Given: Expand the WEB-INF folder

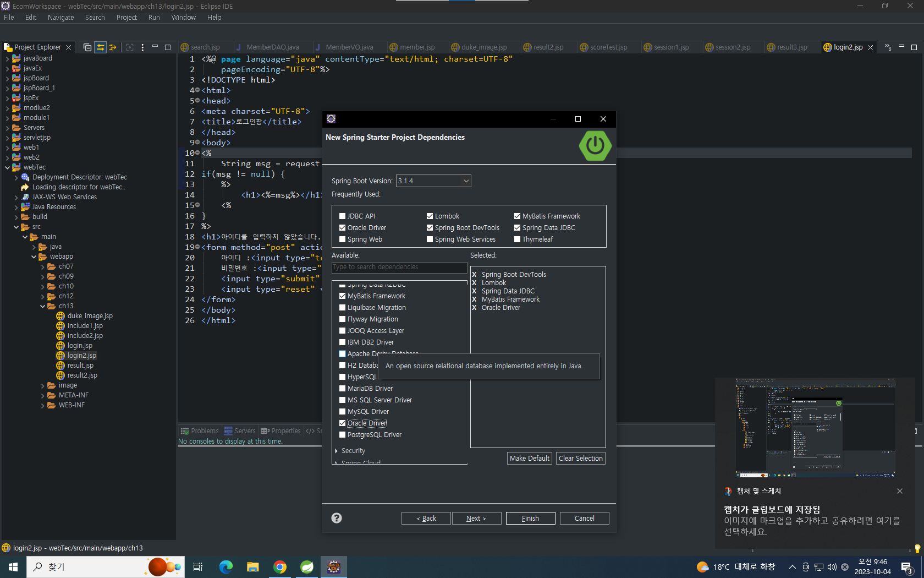Looking at the screenshot, I should tap(43, 405).
